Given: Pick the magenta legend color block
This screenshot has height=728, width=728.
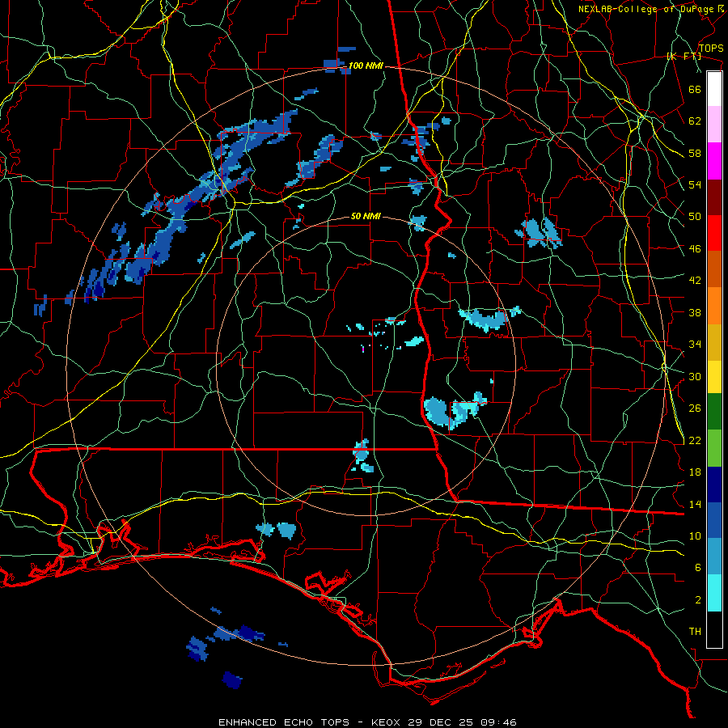Looking at the screenshot, I should 714,161.
